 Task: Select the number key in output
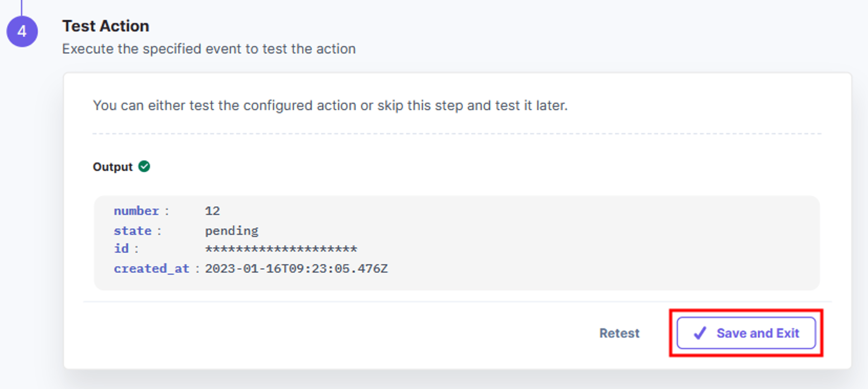pyautogui.click(x=137, y=211)
